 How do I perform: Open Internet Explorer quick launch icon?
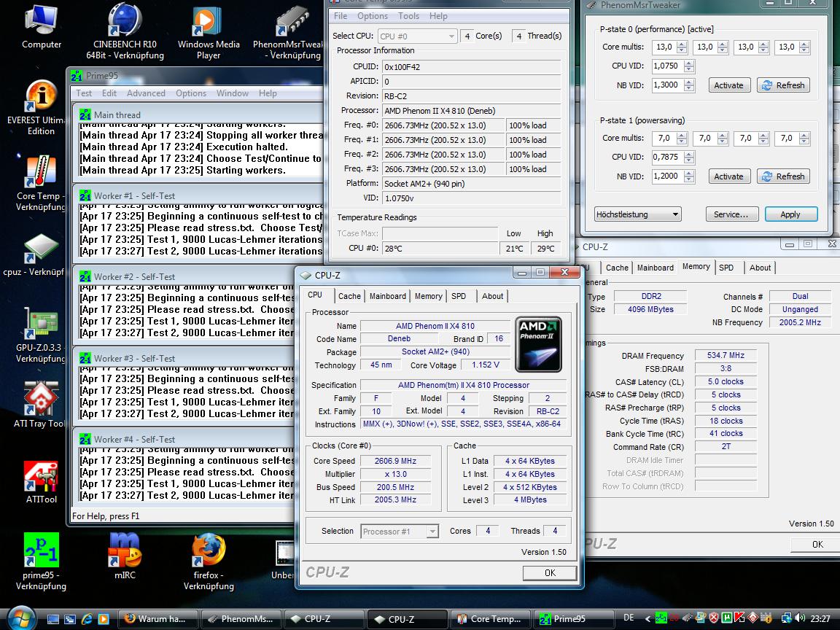[x=87, y=619]
